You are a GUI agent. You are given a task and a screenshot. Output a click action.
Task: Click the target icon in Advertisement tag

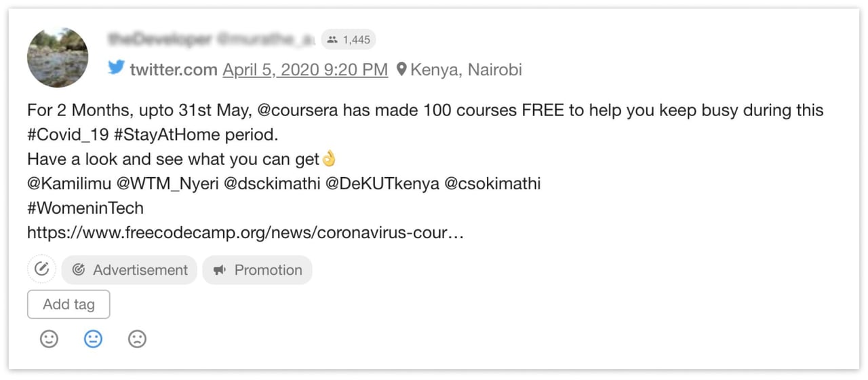tap(79, 270)
